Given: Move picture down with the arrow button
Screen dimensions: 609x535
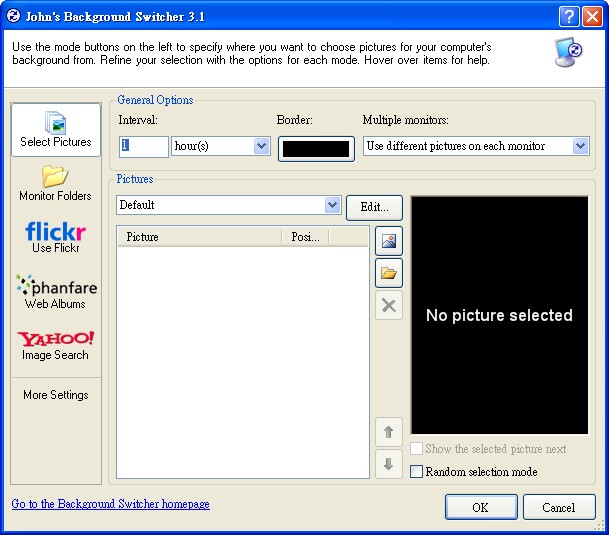Looking at the screenshot, I should 389,464.
